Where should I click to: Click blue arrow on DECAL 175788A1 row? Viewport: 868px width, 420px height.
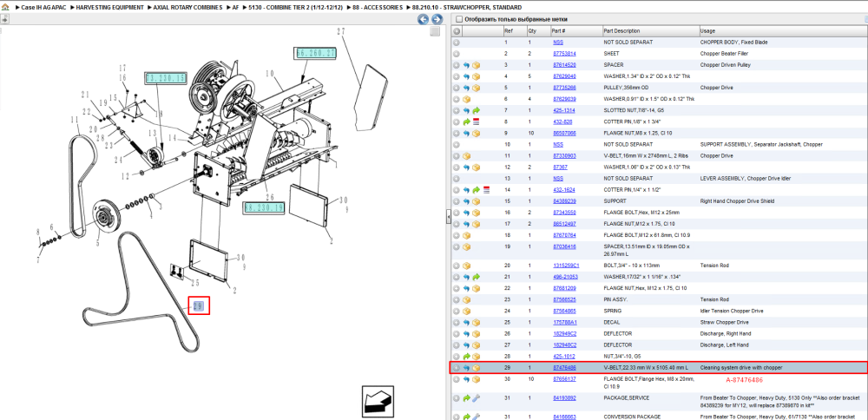click(x=467, y=322)
